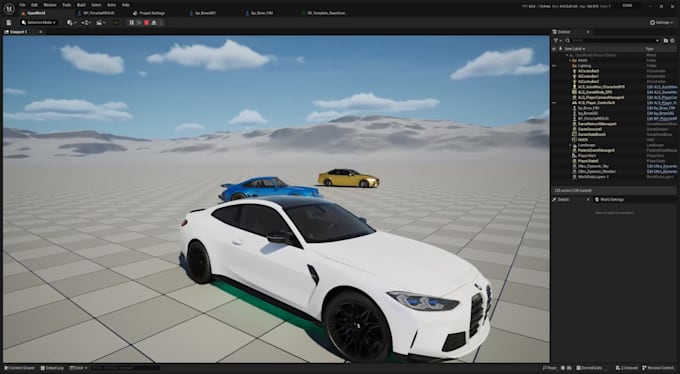Screen dimensions: 680x374
Task: Switch to the Details panel tab
Action: coord(564,200)
